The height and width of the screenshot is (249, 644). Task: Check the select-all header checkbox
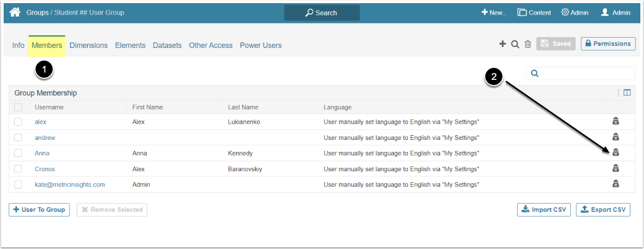[18, 107]
